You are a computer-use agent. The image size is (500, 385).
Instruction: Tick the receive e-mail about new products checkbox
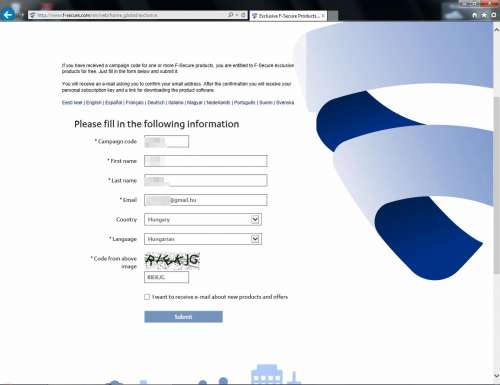tap(147, 297)
